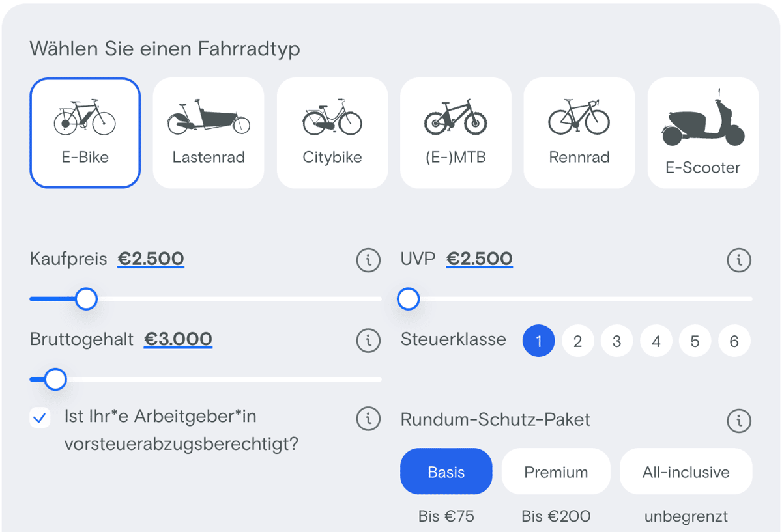The height and width of the screenshot is (532, 782).
Task: Select the E-Bike bicycle type
Action: tap(85, 133)
